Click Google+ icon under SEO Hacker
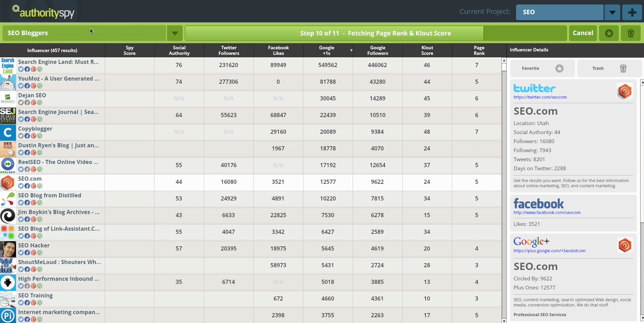This screenshot has width=644, height=323. (x=33, y=252)
